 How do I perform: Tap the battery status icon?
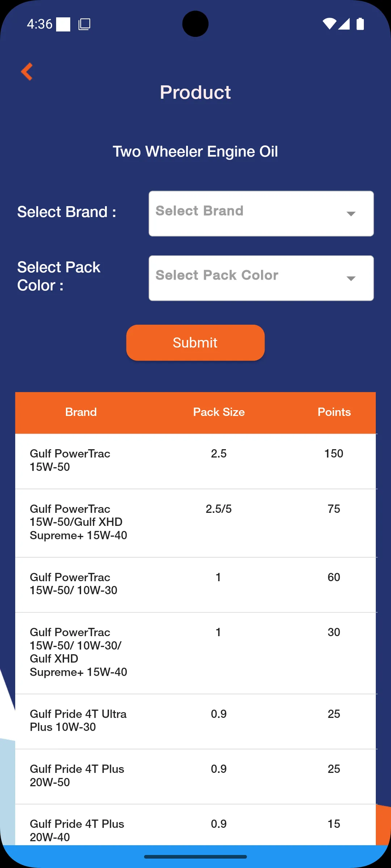tap(360, 24)
